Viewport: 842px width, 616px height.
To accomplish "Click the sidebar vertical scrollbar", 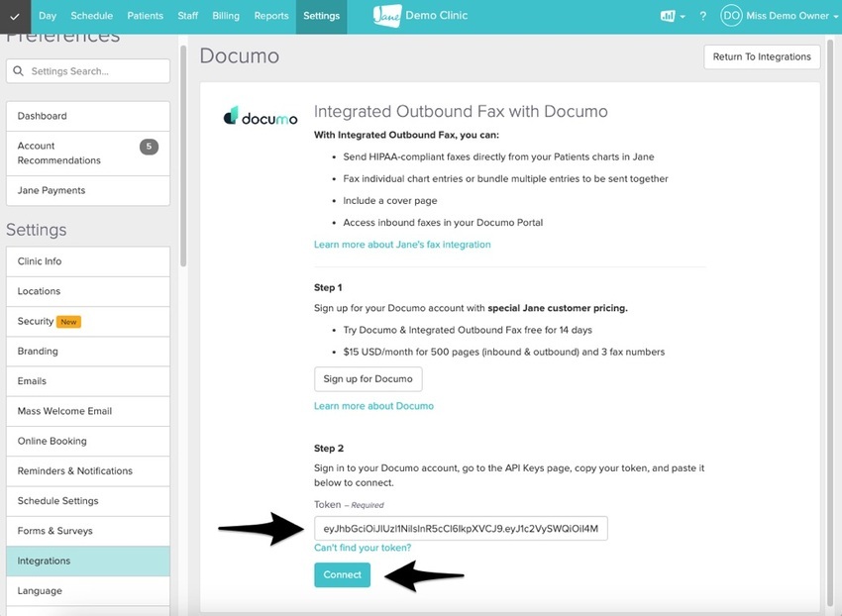I will [x=183, y=155].
